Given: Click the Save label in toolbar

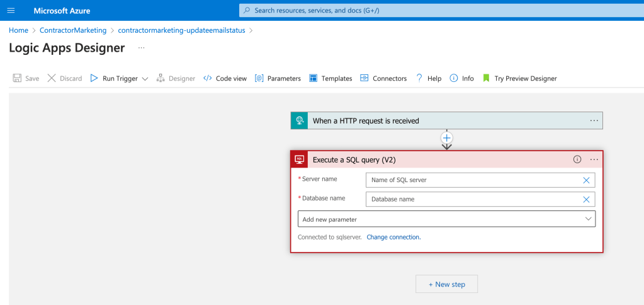Looking at the screenshot, I should tap(32, 79).
